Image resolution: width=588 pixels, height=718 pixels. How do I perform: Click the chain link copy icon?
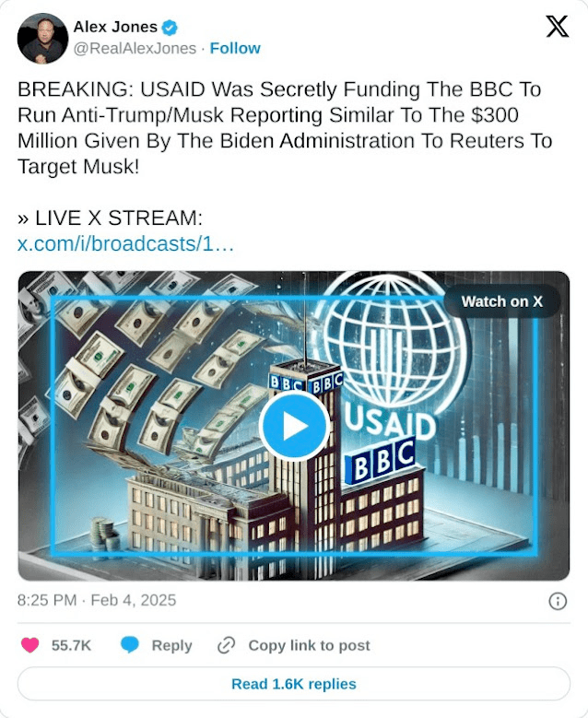(226, 645)
